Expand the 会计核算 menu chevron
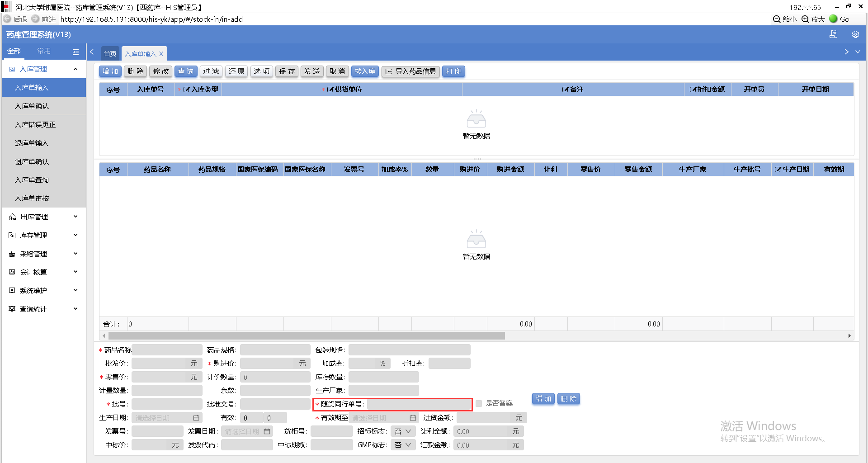Viewport: 868px width, 463px height. [75, 272]
